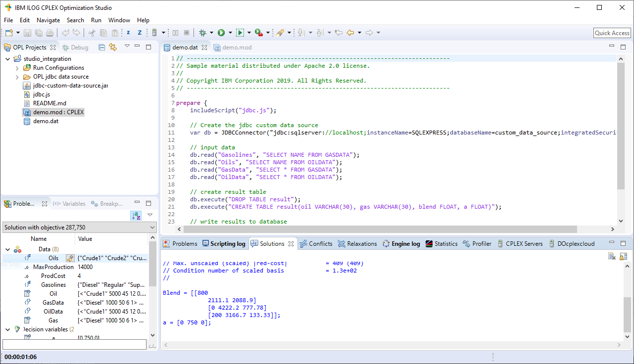Screen dimensions: 634x364
Task: Open the Engine log tab
Action: (x=405, y=244)
